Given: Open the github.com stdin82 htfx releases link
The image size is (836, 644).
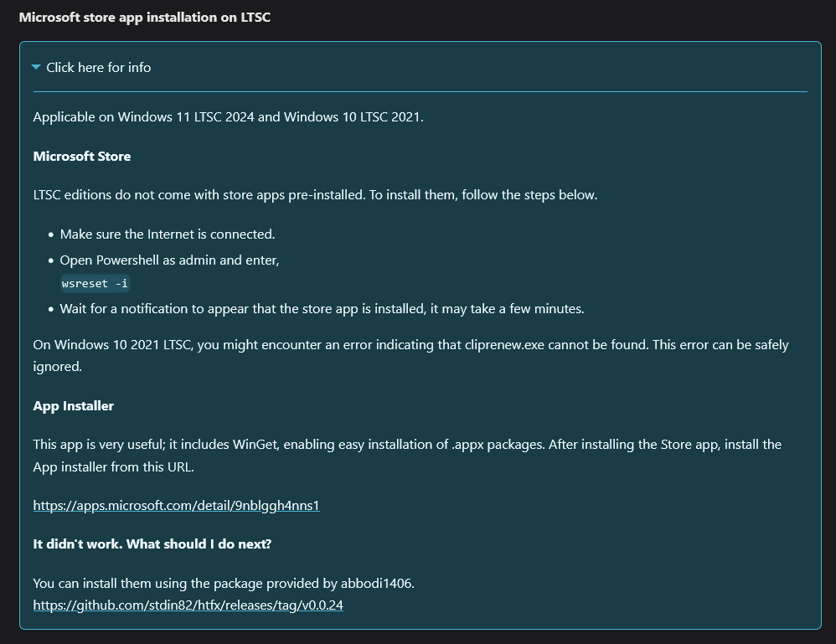Looking at the screenshot, I should point(188,605).
